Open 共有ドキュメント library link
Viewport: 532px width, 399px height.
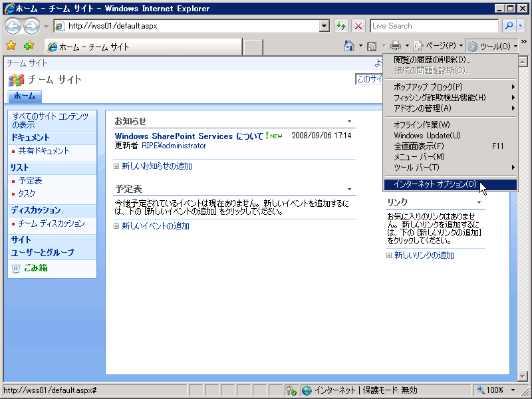[43, 151]
